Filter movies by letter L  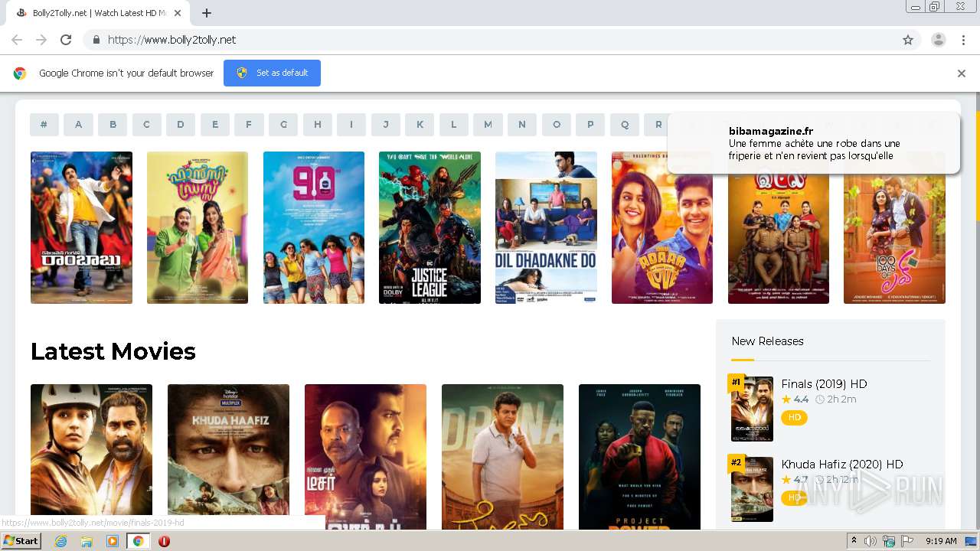(454, 125)
